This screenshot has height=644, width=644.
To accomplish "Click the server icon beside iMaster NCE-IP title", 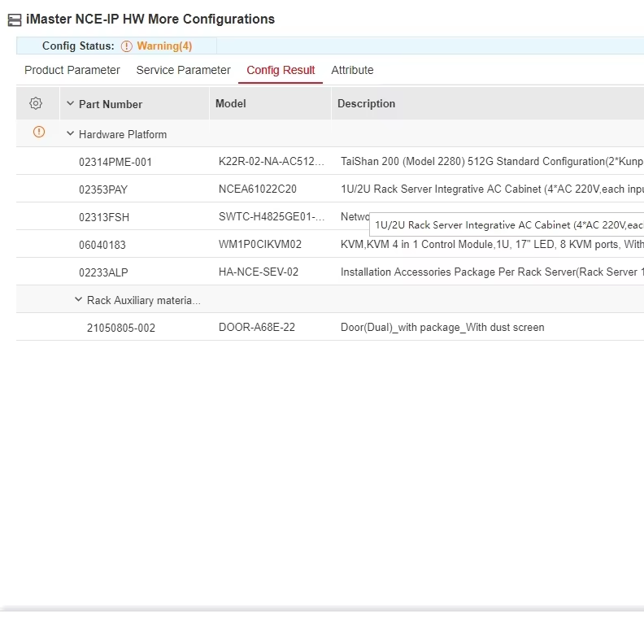I will pos(15,20).
